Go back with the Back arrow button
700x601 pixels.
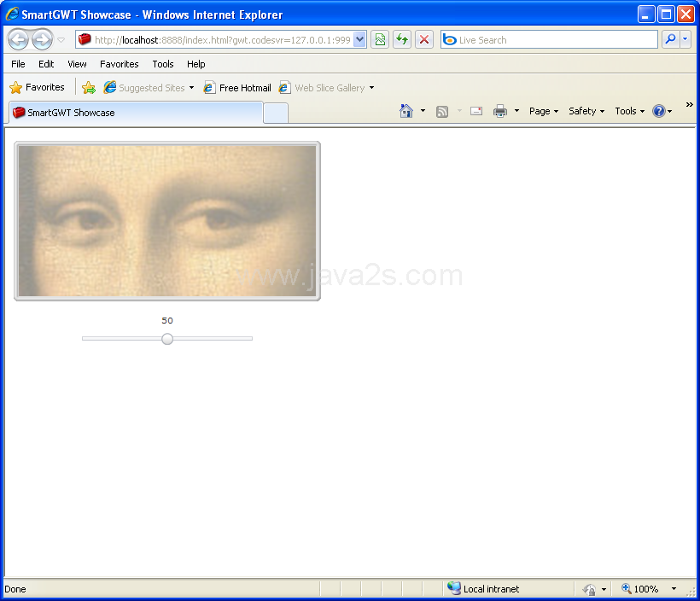click(18, 40)
